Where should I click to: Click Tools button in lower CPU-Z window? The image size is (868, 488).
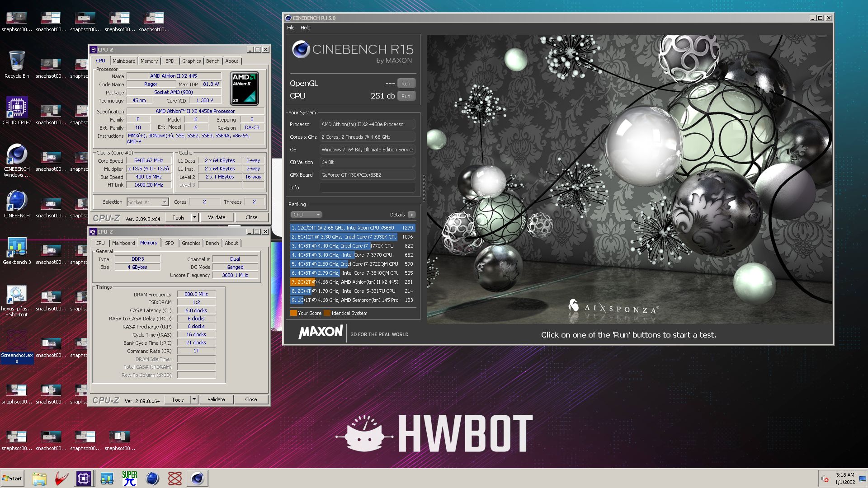pyautogui.click(x=178, y=399)
